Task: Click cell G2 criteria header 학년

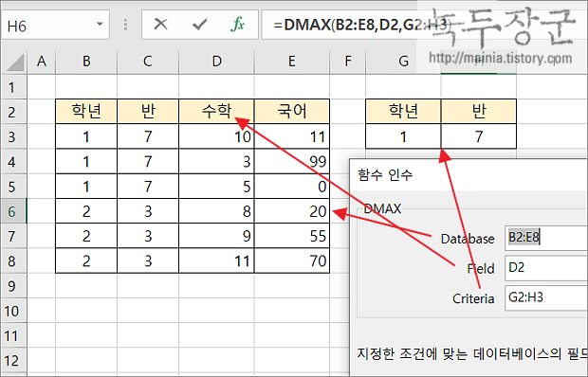Action: pos(403,112)
